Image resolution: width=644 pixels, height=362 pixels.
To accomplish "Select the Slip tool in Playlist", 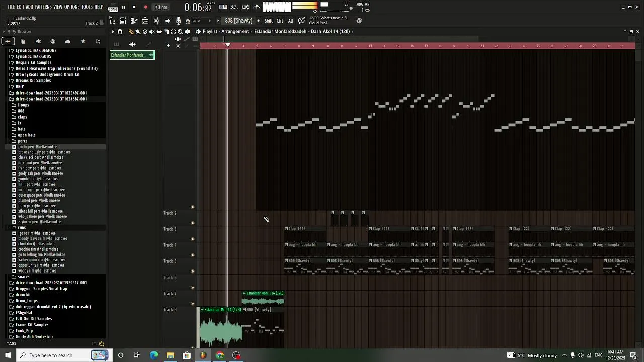I will [159, 32].
